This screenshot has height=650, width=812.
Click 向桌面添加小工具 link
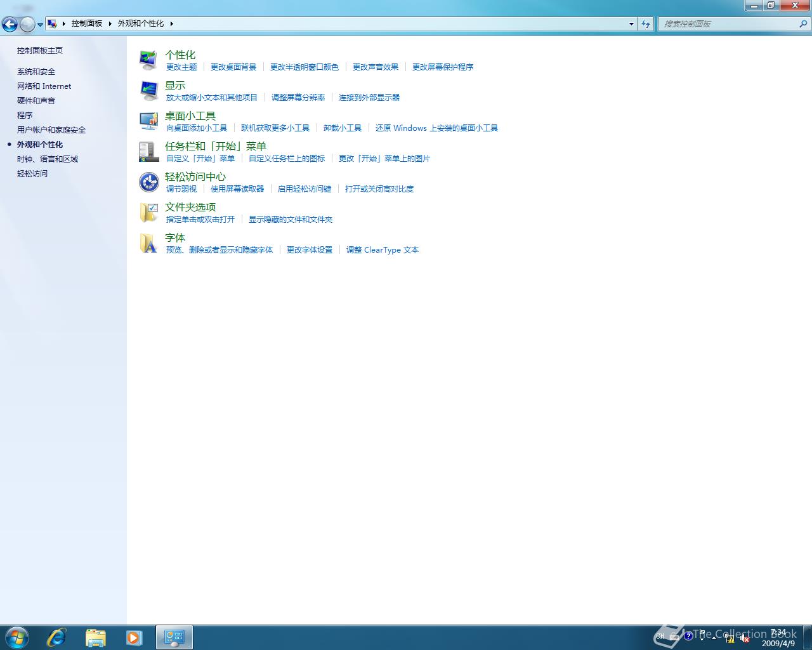(x=197, y=128)
